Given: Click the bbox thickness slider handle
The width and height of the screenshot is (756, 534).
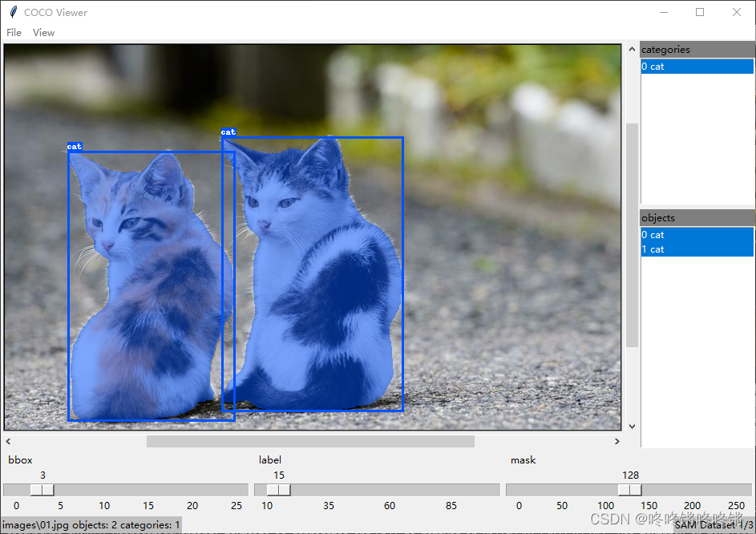Looking at the screenshot, I should (x=42, y=490).
